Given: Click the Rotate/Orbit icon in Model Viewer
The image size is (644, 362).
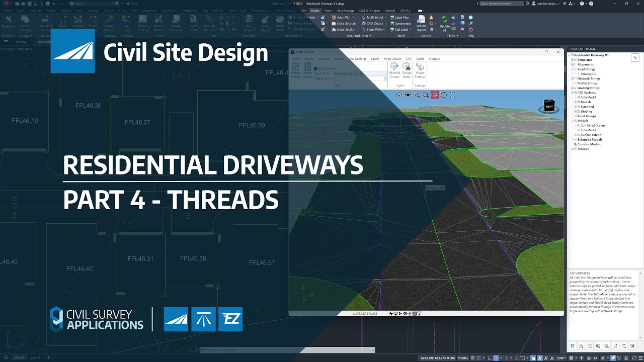Looking at the screenshot, I should (x=444, y=95).
